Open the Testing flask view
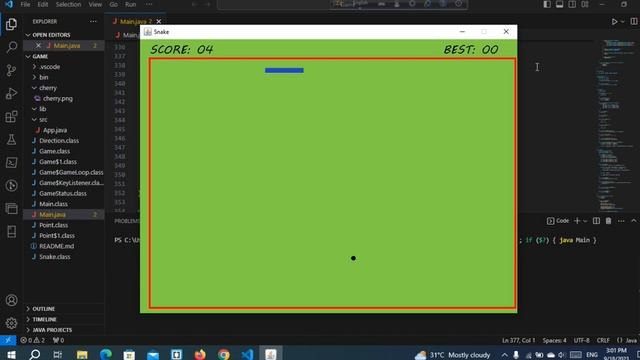This screenshot has height=360, width=640. 11,140
